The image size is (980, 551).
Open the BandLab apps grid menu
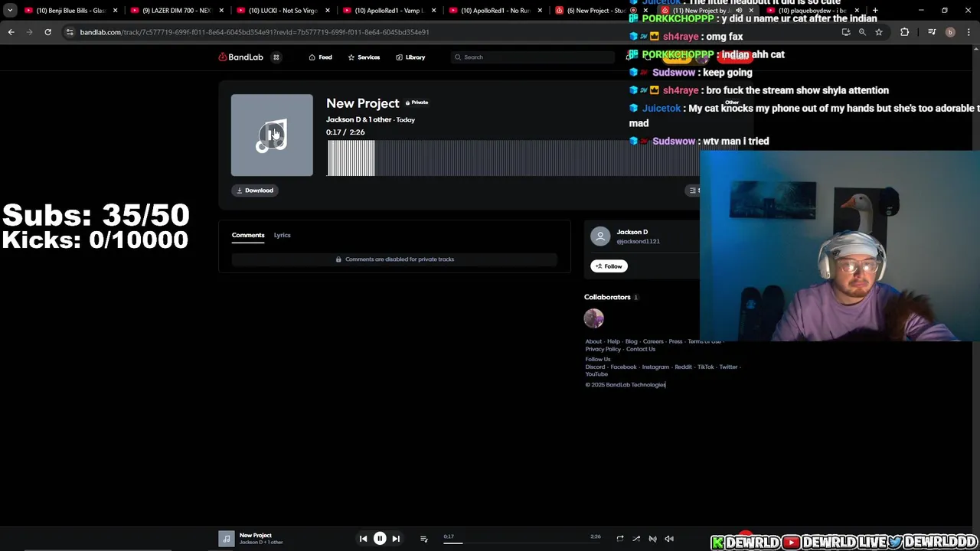[x=276, y=57]
